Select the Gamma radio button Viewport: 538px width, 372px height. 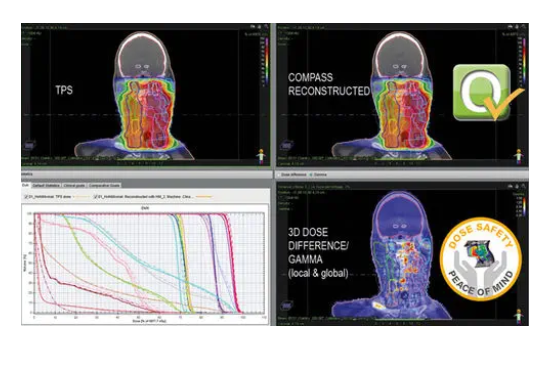pyautogui.click(x=311, y=175)
